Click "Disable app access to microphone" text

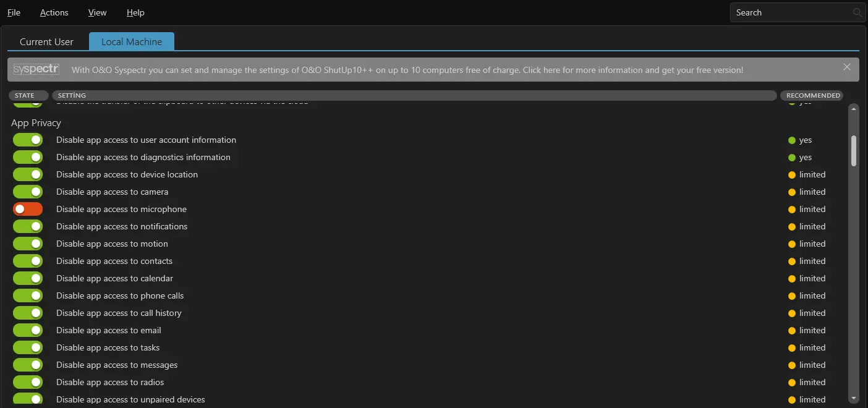121,209
